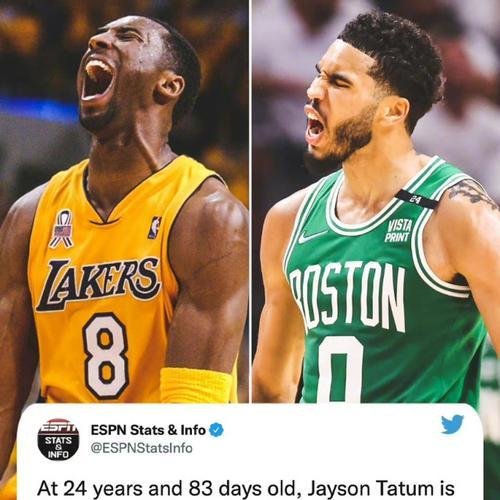500x500 pixels.
Task: Click the blue verified checkmark badge
Action: click(216, 430)
